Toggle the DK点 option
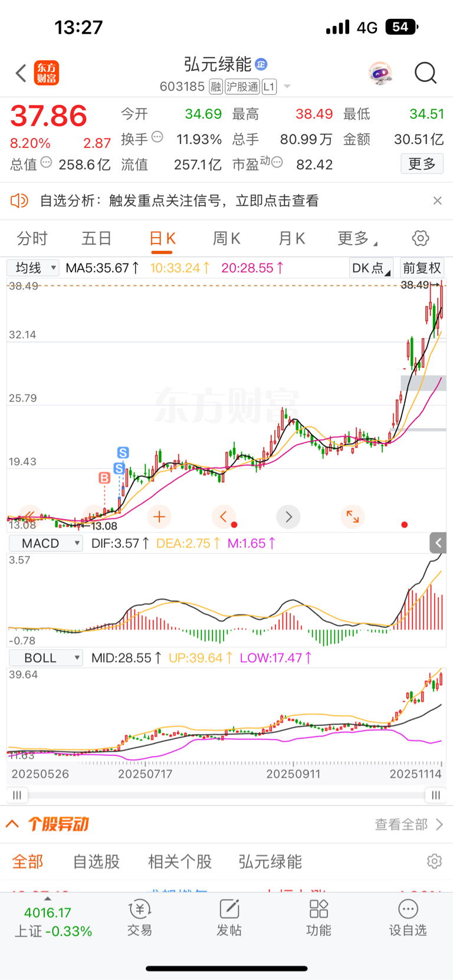 (371, 268)
